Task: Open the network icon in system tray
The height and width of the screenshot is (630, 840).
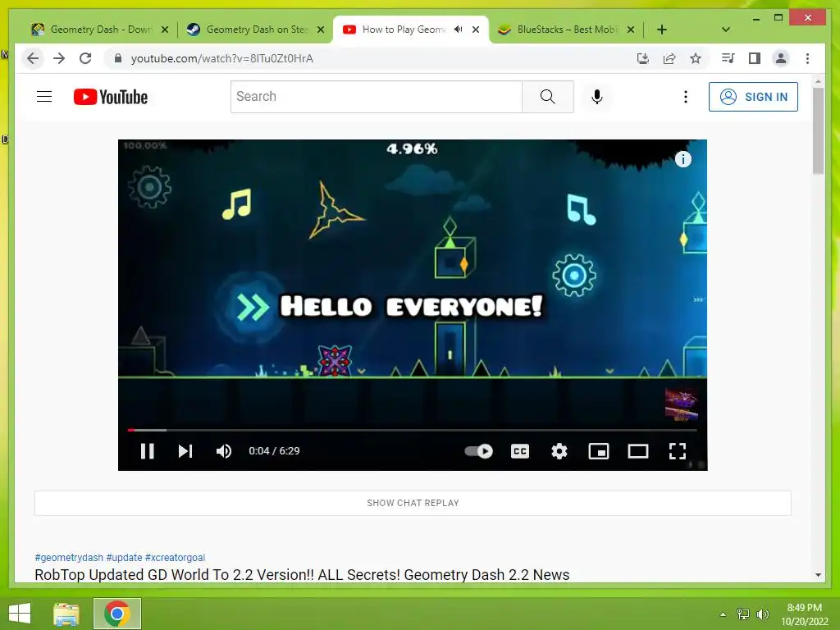Action: (x=743, y=614)
